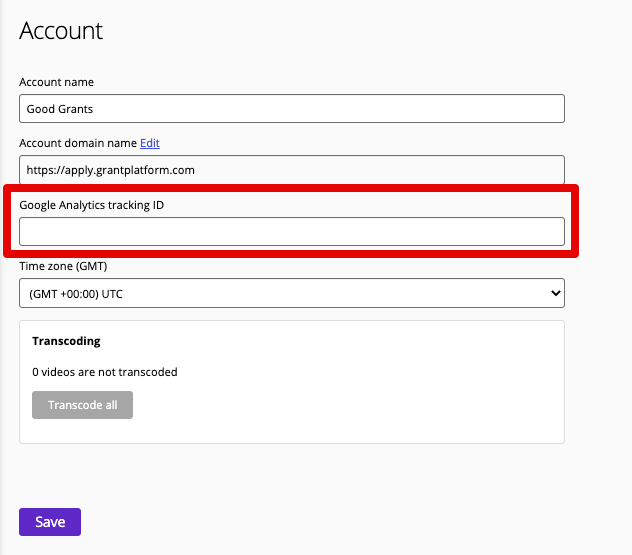
Task: Click the Transcoding section heading
Action: point(67,341)
